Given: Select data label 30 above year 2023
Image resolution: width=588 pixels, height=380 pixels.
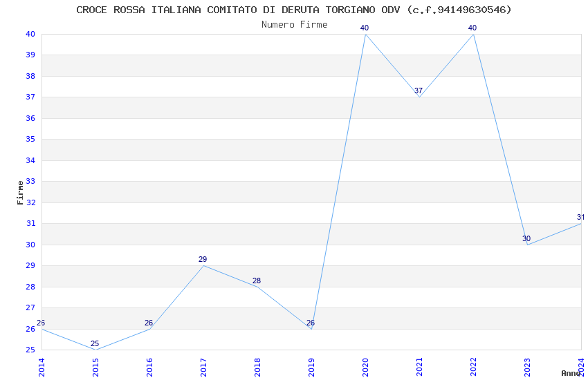Looking at the screenshot, I should (526, 238).
